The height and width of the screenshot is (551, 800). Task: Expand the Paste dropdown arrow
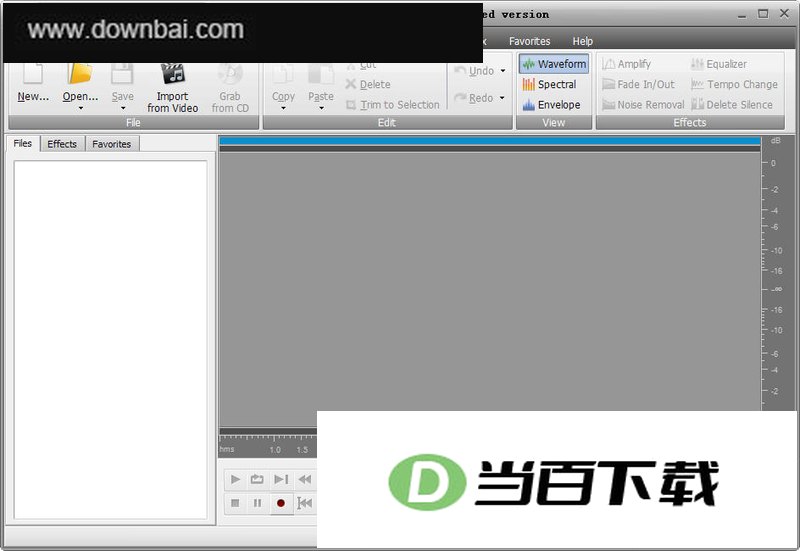coord(321,108)
